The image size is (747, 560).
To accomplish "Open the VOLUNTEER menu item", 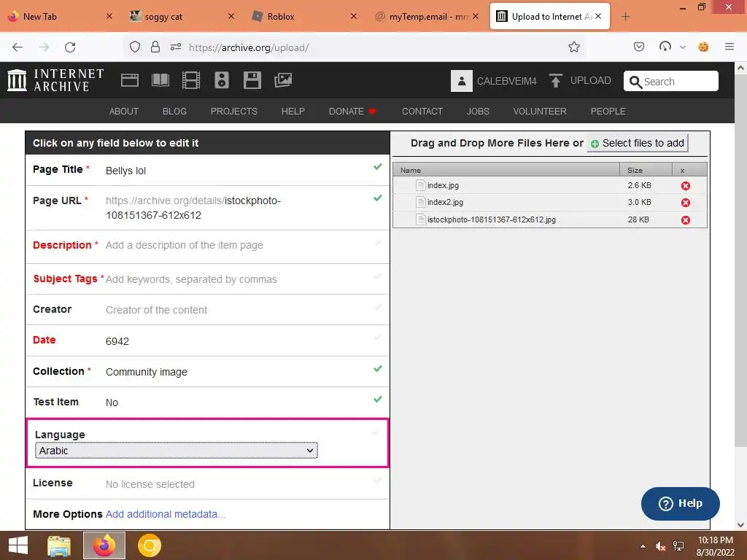I will click(x=540, y=111).
